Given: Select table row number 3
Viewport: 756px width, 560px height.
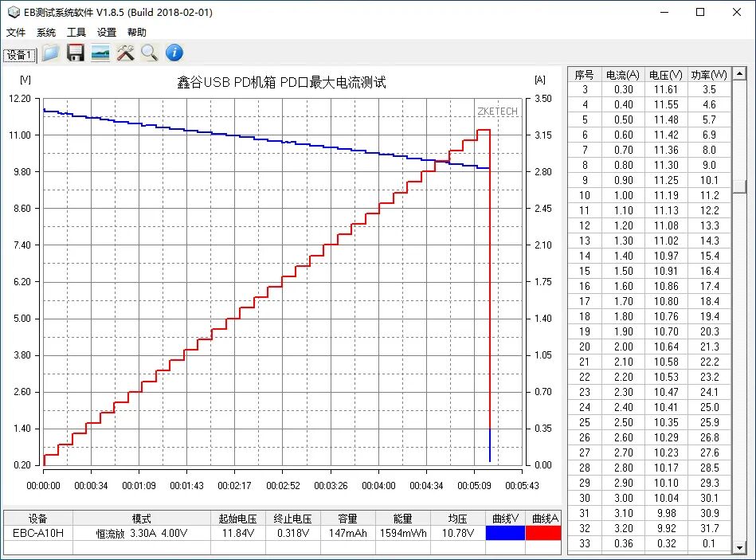Looking at the screenshot, I should pyautogui.click(x=585, y=90).
